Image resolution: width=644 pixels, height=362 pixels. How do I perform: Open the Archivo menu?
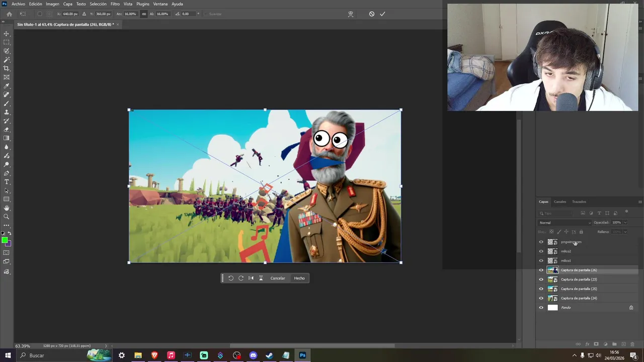(x=18, y=4)
